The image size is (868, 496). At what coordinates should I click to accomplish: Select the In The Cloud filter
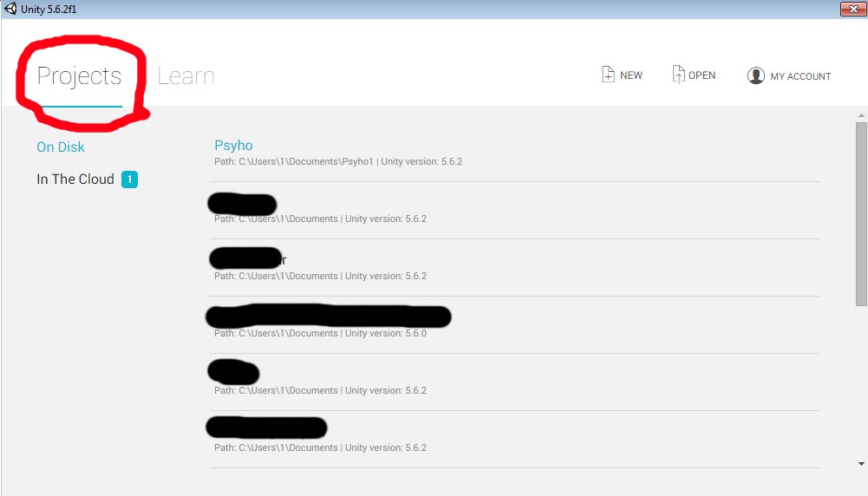point(75,179)
